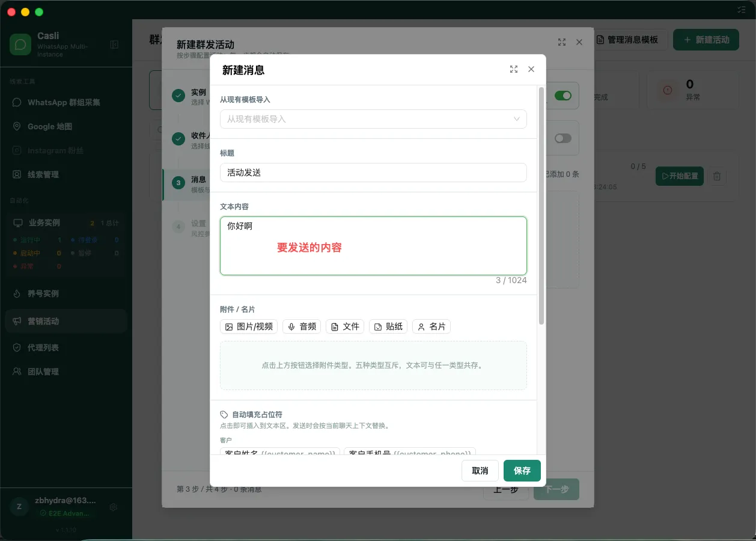Click the trash icon on the campaign row
This screenshot has height=541, width=756.
pyautogui.click(x=717, y=176)
